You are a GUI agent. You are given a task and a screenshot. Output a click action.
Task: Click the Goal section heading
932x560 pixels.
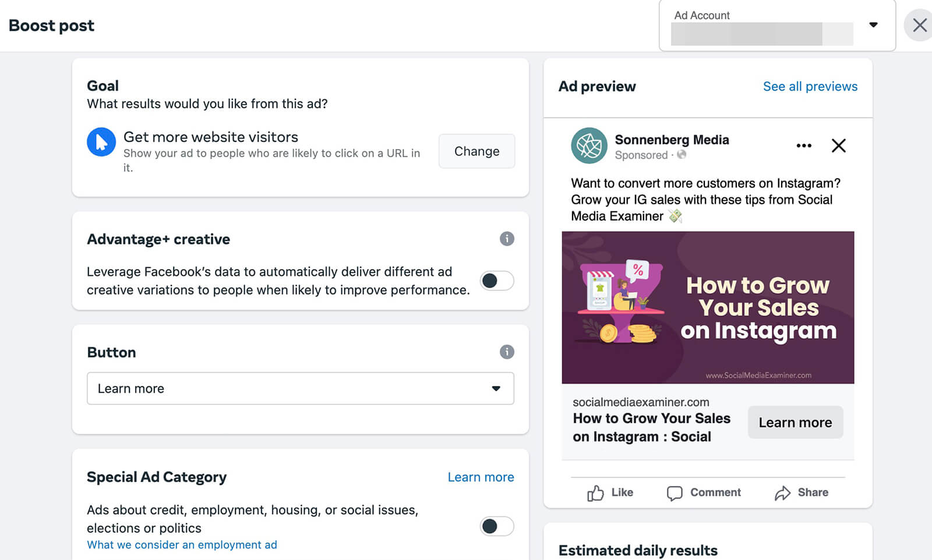[x=103, y=86]
